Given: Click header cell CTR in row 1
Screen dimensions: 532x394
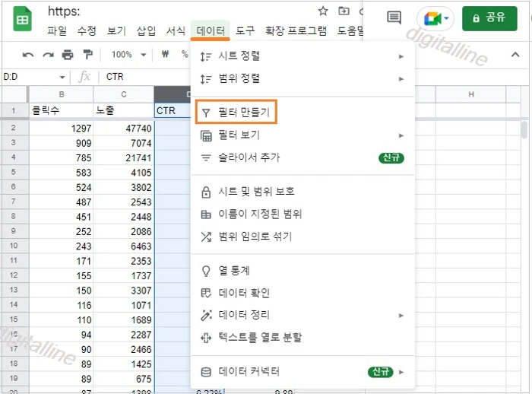Looking at the screenshot, I should click(173, 111).
